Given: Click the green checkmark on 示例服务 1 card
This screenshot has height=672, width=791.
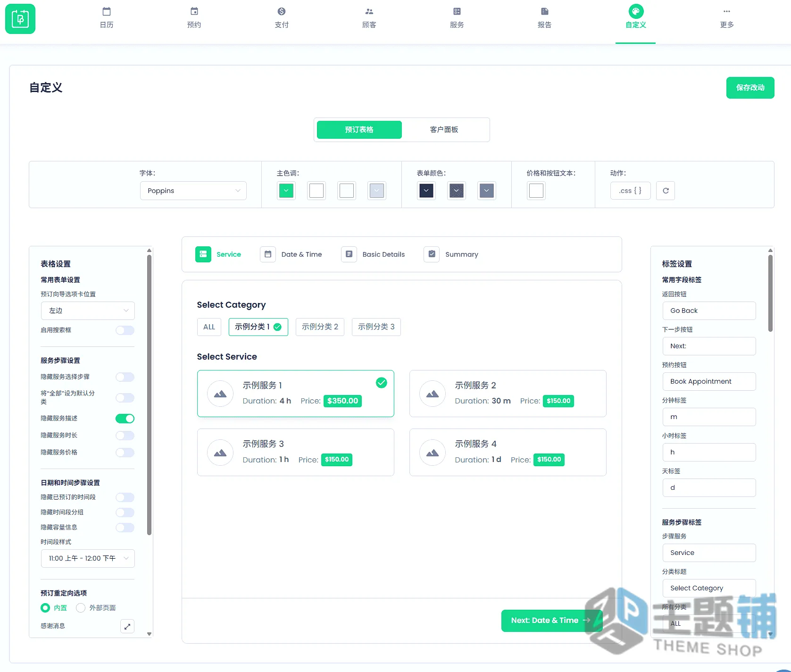Looking at the screenshot, I should coord(382,383).
